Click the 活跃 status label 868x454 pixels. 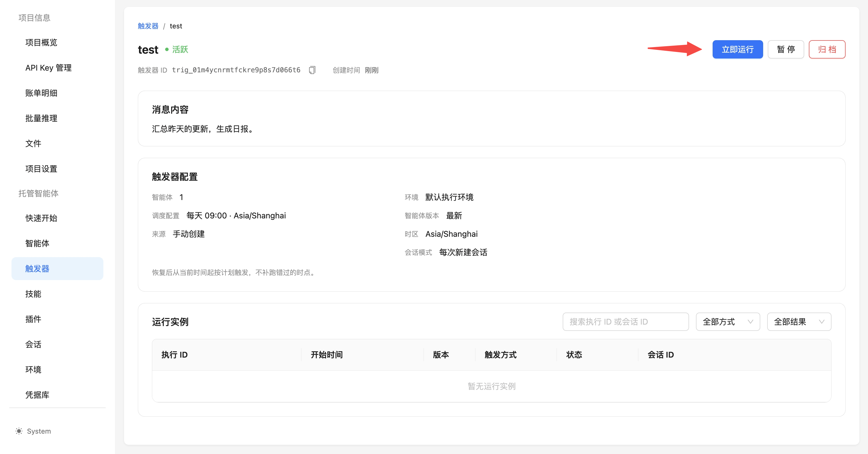point(180,49)
